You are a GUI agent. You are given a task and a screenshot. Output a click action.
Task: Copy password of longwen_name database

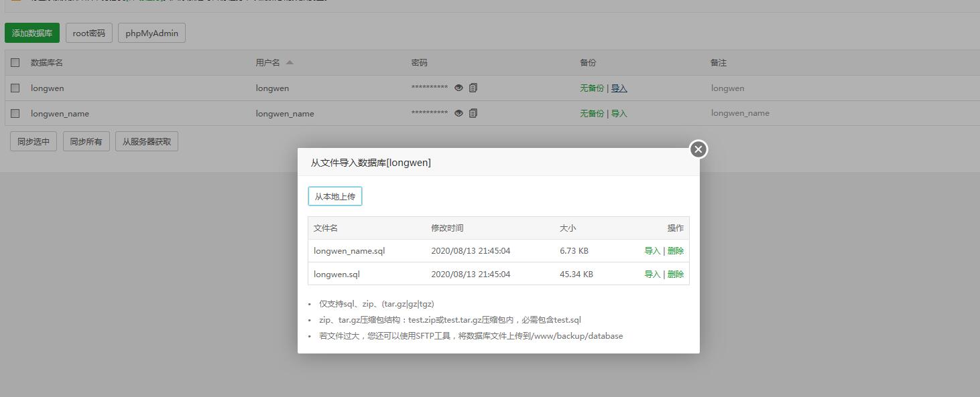(473, 113)
